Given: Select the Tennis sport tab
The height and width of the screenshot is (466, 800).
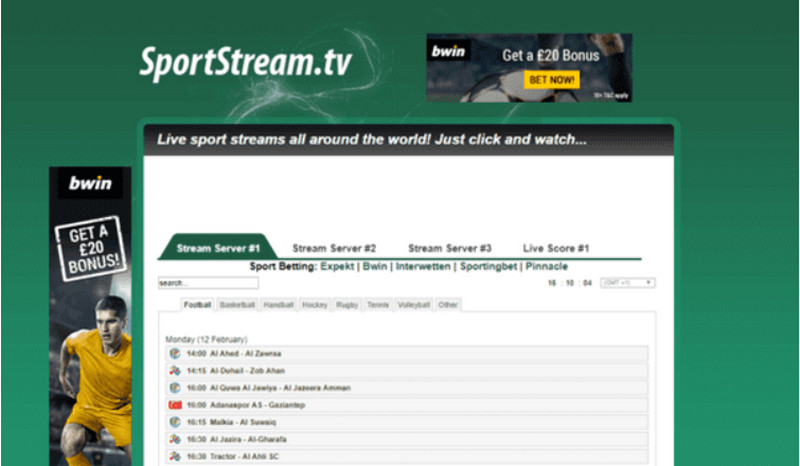Looking at the screenshot, I should (x=378, y=305).
